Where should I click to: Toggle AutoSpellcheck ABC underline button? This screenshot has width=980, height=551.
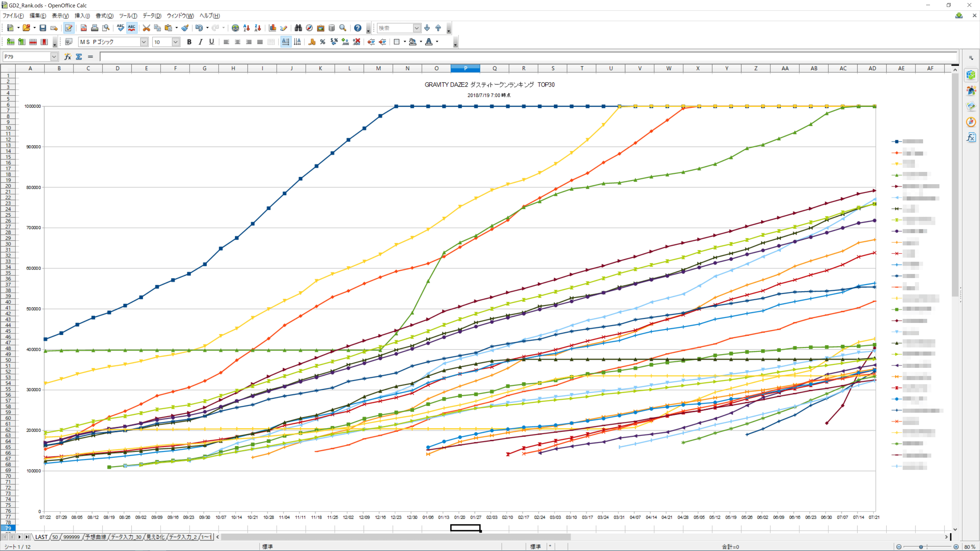pos(132,28)
